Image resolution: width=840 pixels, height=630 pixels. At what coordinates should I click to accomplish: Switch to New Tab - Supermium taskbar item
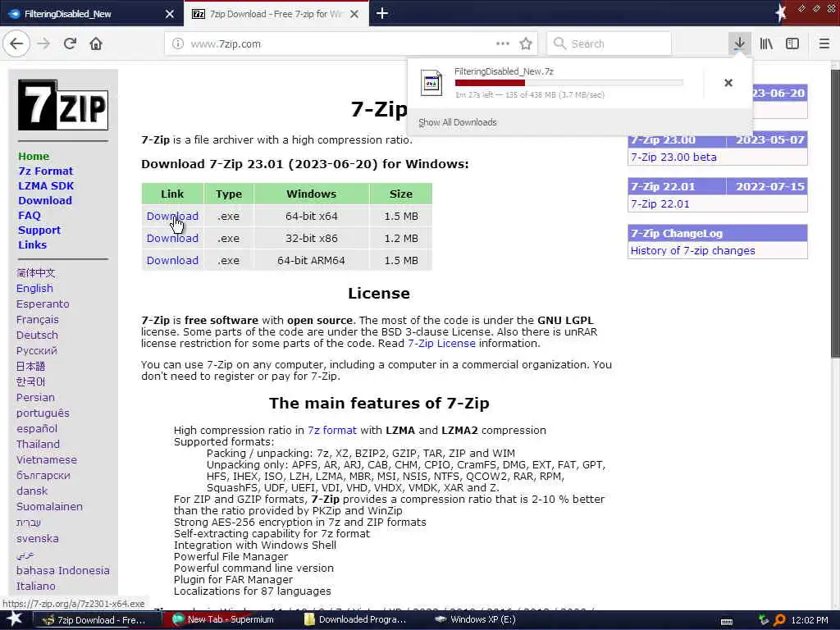[223, 620]
